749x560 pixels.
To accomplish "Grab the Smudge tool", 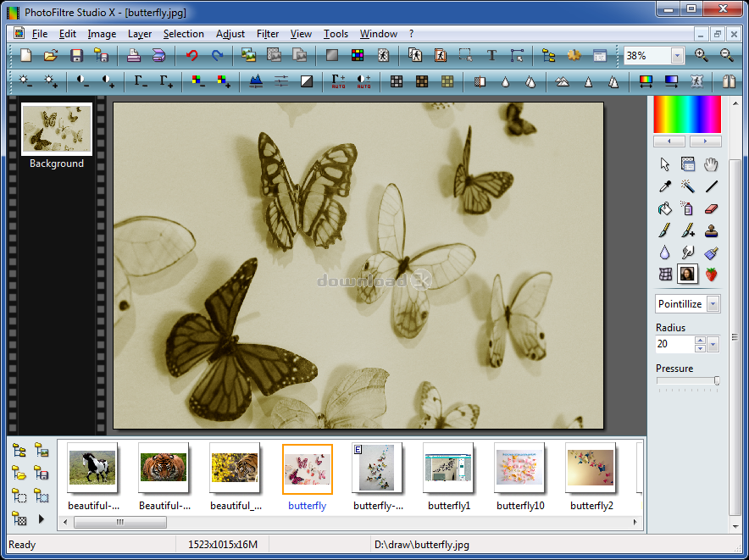I will pos(688,252).
